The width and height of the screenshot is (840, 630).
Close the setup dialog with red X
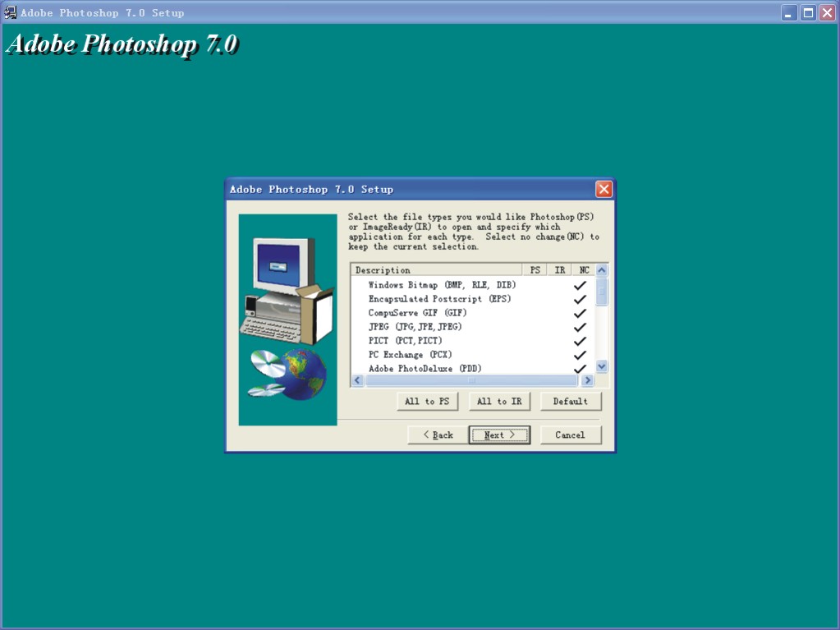pyautogui.click(x=604, y=189)
